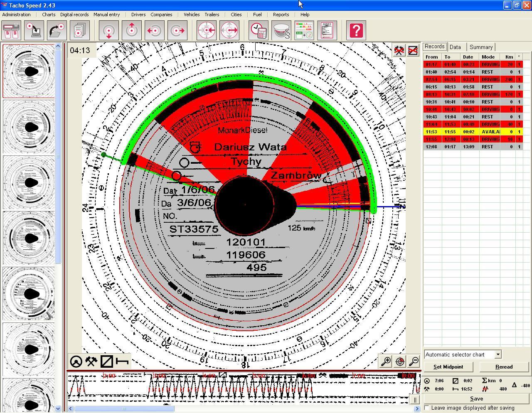This screenshot has width=532, height=413.
Task: Select the fourth chart thumbnail in the sidebar
Action: [29, 238]
